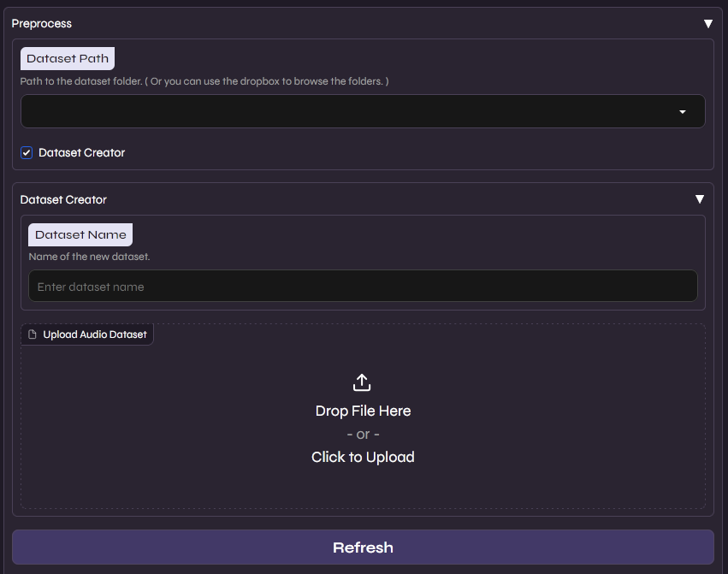Collapse the Preprocess section with its triangle

coord(707,24)
